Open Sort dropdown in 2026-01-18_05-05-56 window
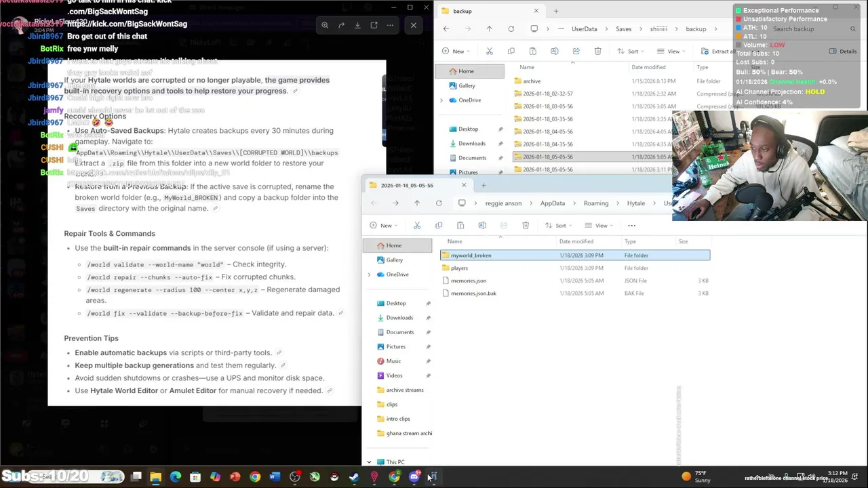Viewport: 868px width, 488px height. coord(560,225)
